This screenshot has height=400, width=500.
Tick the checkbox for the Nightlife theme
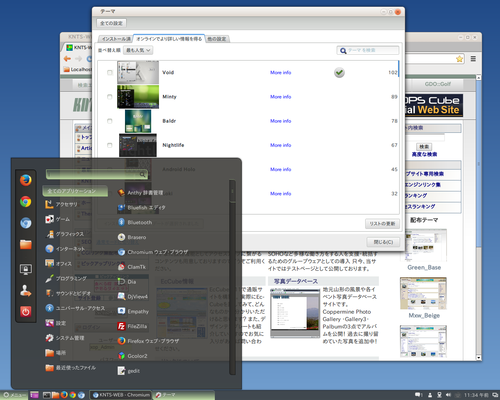click(x=110, y=145)
